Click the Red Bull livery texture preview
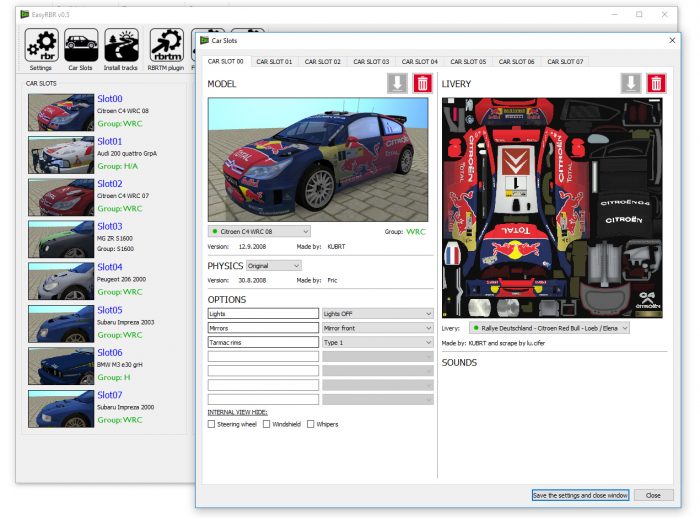This screenshot has height=518, width=700. coord(552,208)
